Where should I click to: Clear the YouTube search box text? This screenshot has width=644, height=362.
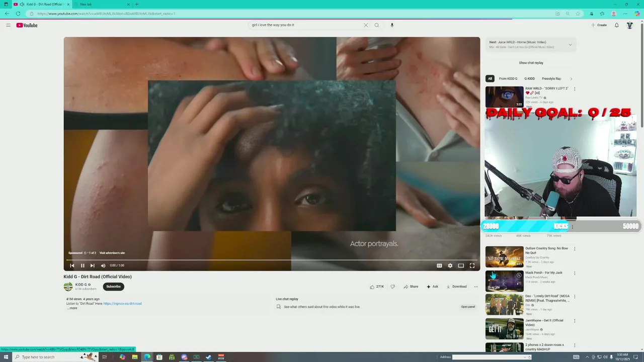(x=366, y=25)
